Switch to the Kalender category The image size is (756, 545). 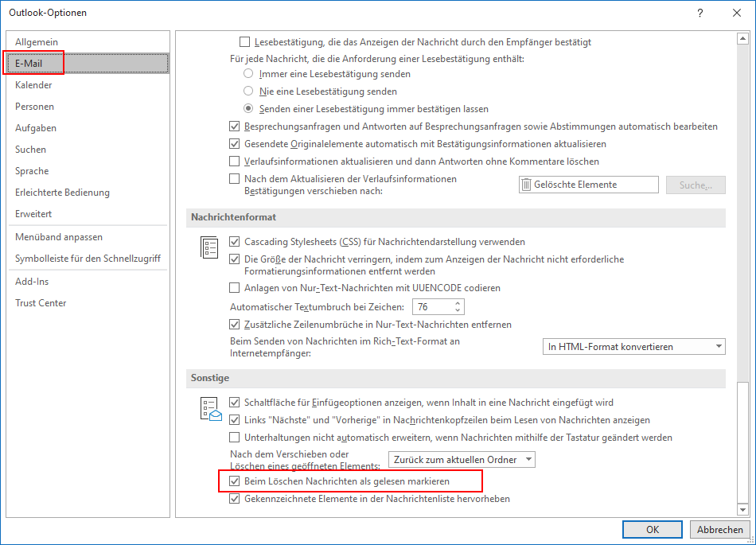[88, 85]
